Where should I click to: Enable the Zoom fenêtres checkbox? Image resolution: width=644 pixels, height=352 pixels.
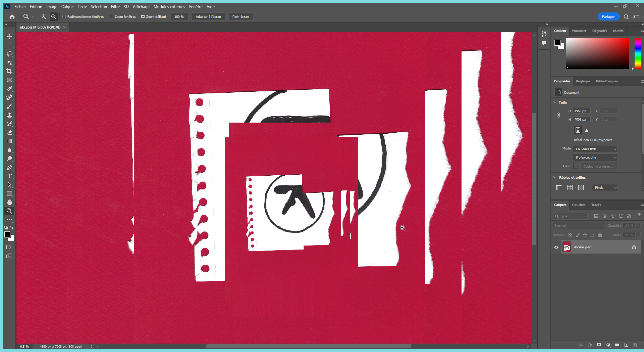[x=111, y=17]
